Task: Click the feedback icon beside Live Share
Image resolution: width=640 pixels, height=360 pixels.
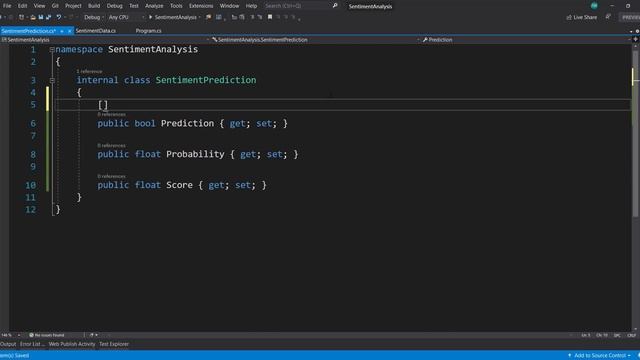Action: click(x=608, y=17)
